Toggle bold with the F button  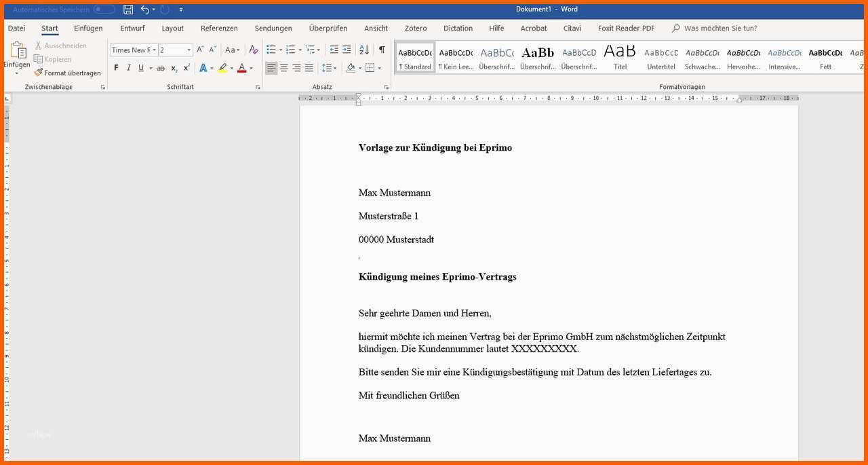[116, 68]
